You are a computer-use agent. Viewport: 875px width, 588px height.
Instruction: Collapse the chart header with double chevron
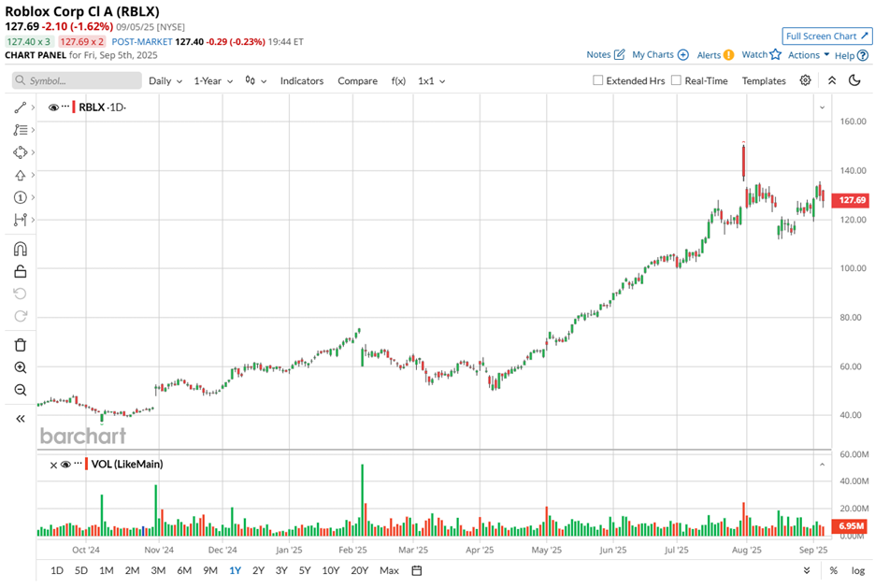click(x=831, y=80)
